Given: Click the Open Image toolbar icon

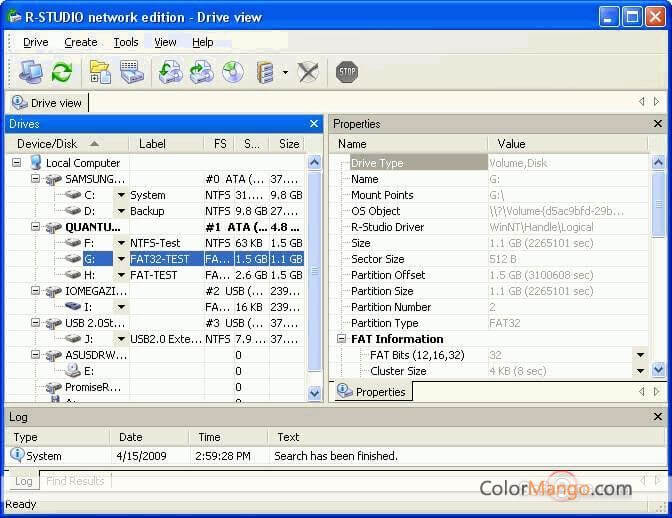Looking at the screenshot, I should pos(170,72).
